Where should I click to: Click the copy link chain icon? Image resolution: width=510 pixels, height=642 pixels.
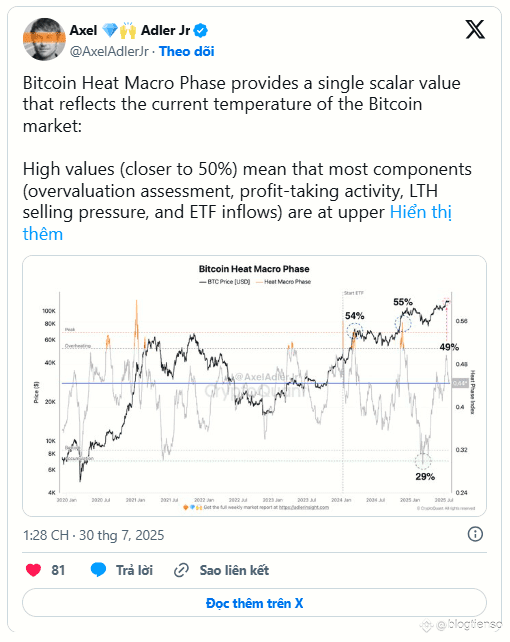pos(181,570)
